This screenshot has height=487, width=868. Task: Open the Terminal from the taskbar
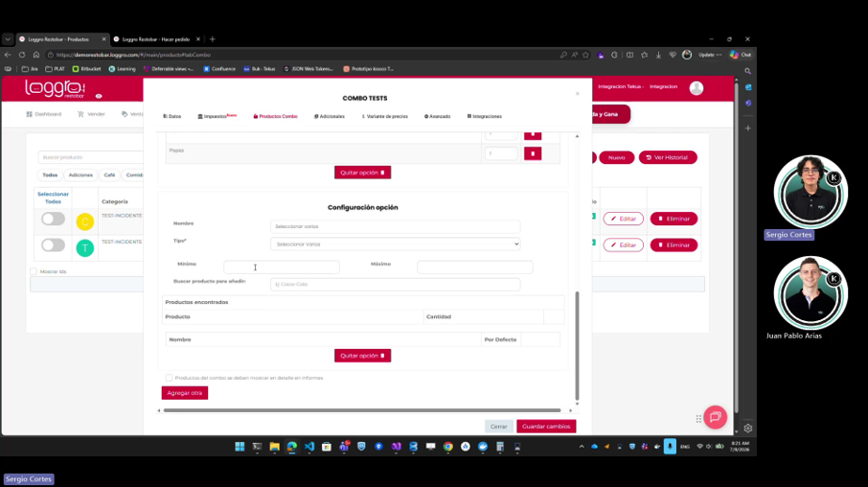pyautogui.click(x=257, y=447)
